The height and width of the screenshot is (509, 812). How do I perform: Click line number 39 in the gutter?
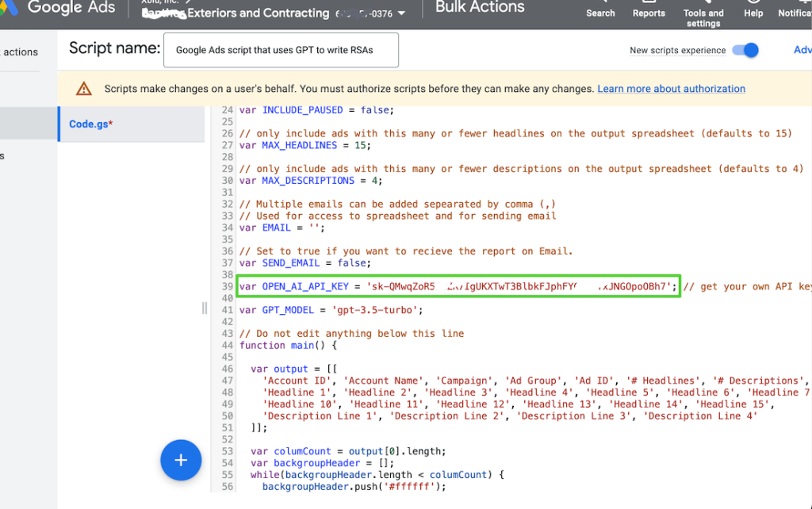point(228,287)
